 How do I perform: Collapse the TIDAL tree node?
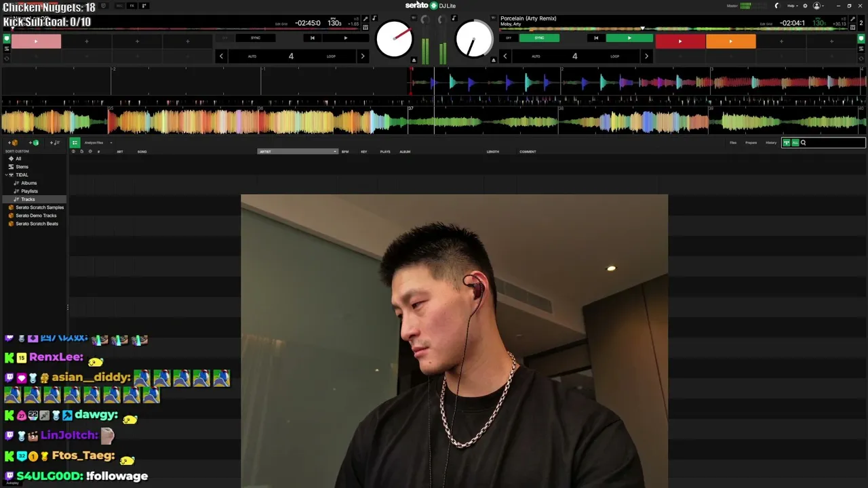pos(6,175)
